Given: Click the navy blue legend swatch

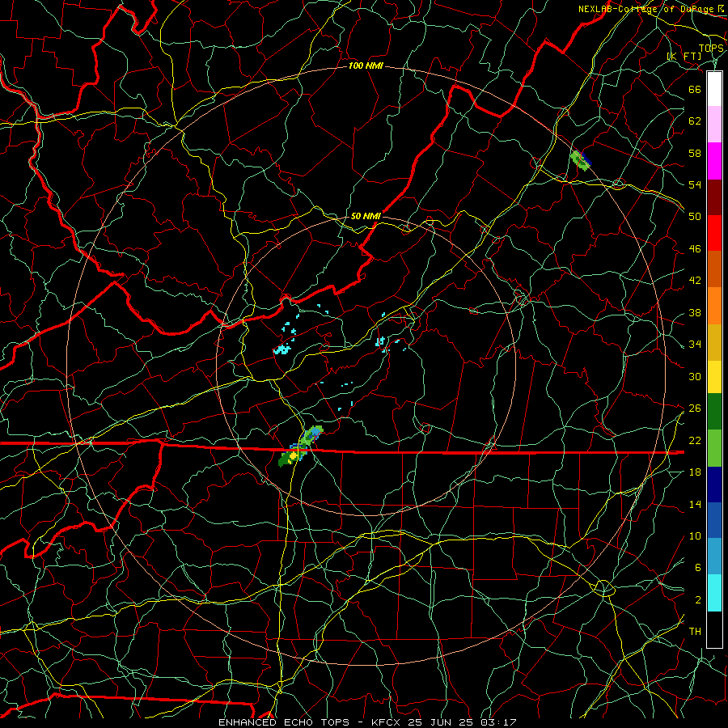Looking at the screenshot, I should (714, 485).
